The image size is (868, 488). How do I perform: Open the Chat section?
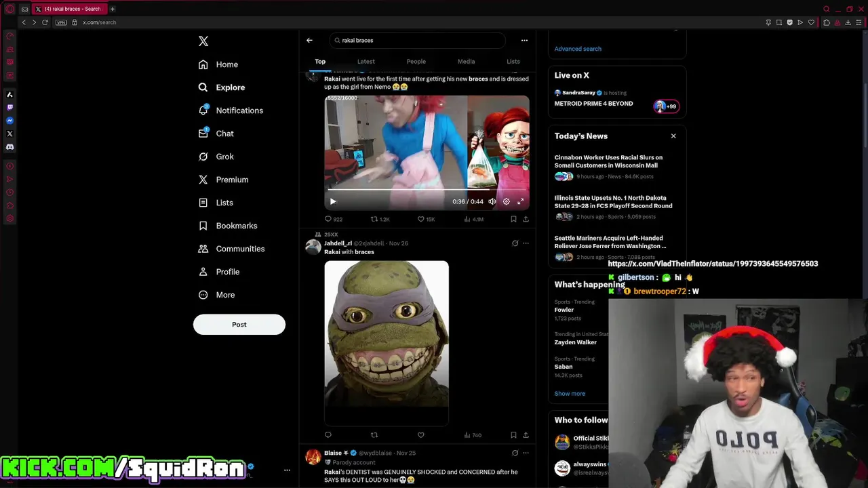(216, 134)
